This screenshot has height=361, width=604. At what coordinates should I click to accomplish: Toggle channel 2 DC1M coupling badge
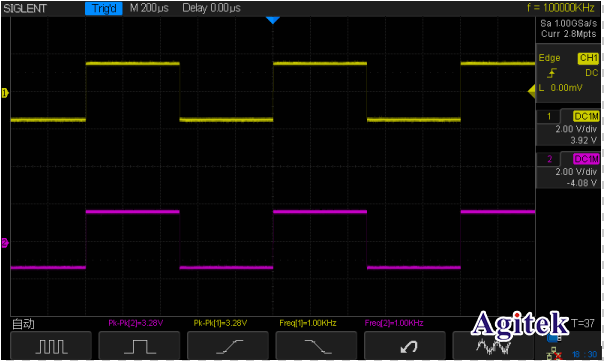pos(586,159)
